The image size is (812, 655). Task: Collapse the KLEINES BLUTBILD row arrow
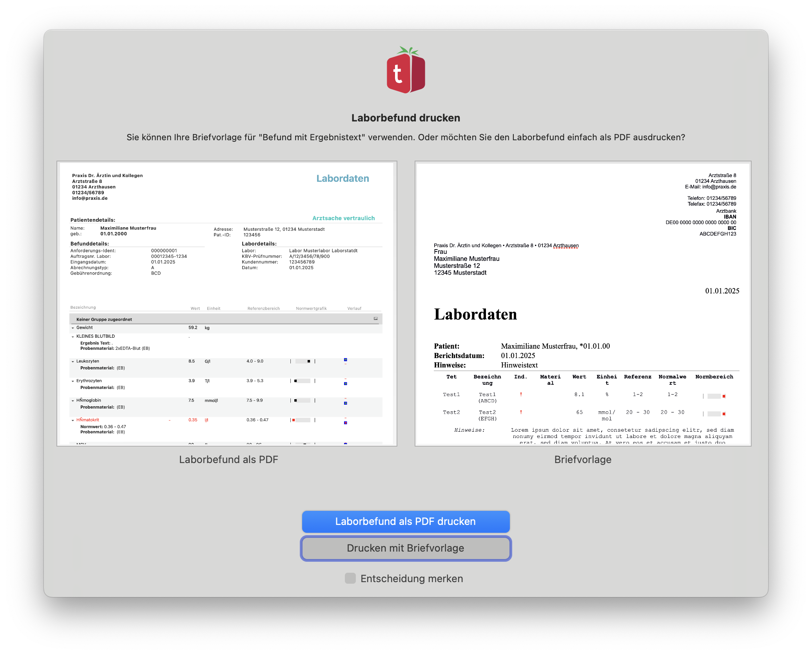pos(73,337)
